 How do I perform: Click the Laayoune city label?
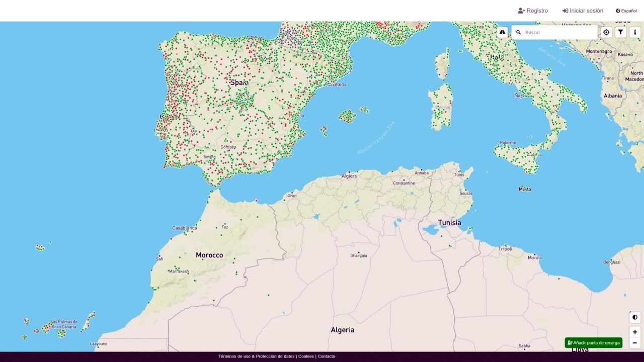click(99, 344)
